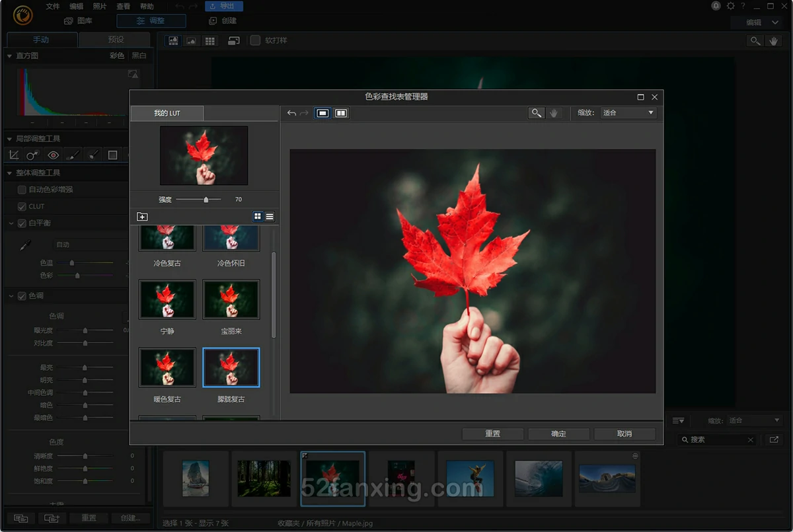Toggle white balance checkbox

[x=22, y=223]
